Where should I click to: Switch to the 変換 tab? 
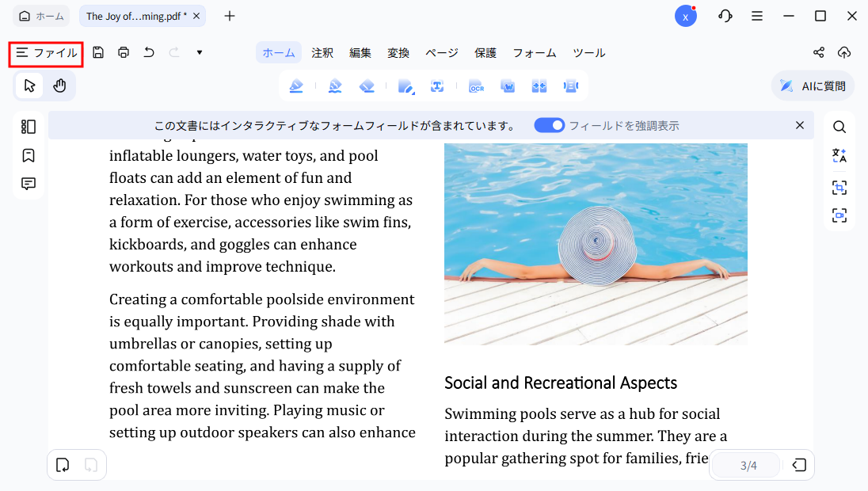(398, 53)
